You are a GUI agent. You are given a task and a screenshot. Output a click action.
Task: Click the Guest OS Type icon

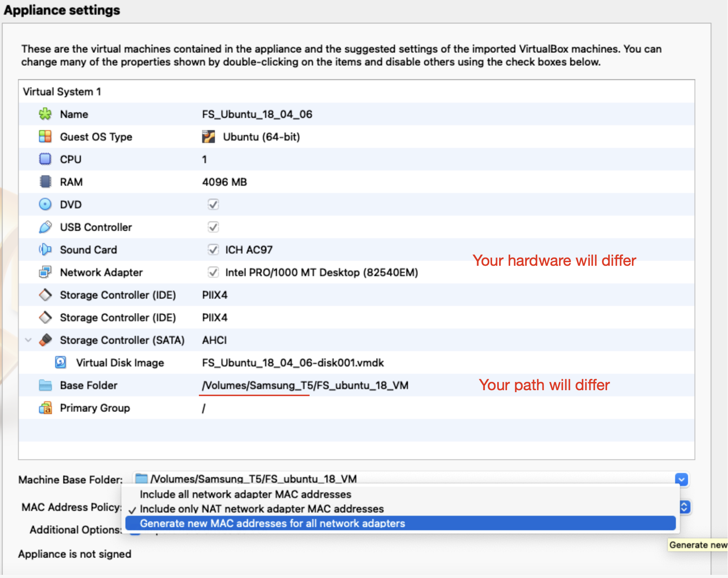click(45, 137)
